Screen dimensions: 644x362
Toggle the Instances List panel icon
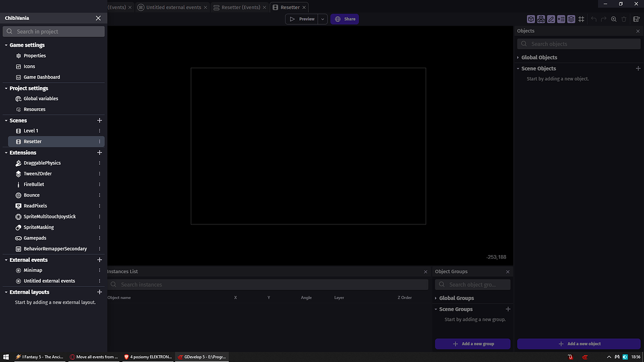[561, 19]
